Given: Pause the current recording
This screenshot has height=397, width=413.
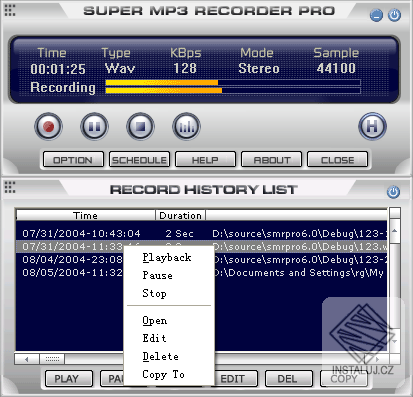Looking at the screenshot, I should pos(94,127).
